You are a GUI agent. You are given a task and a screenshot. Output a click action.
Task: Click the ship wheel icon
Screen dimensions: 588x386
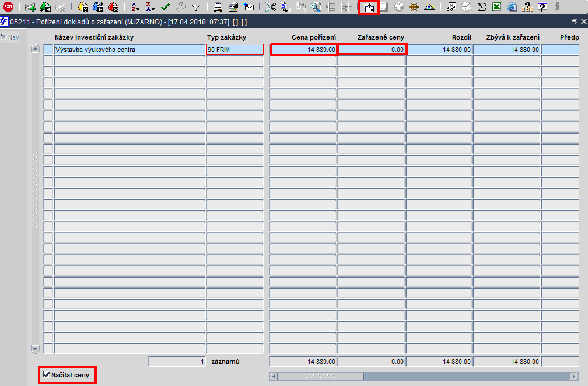pos(414,7)
